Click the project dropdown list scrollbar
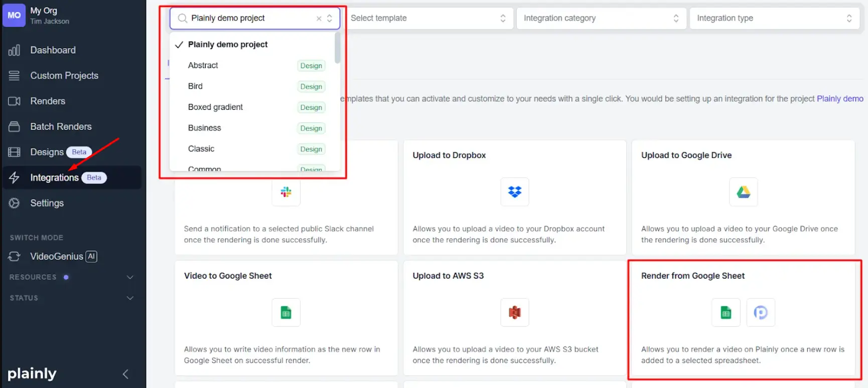 (x=338, y=48)
